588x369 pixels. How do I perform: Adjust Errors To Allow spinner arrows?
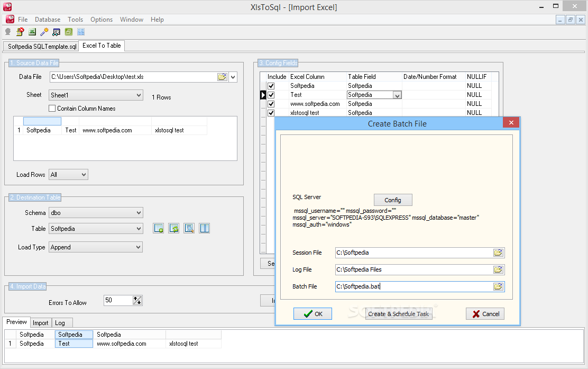[x=137, y=300]
